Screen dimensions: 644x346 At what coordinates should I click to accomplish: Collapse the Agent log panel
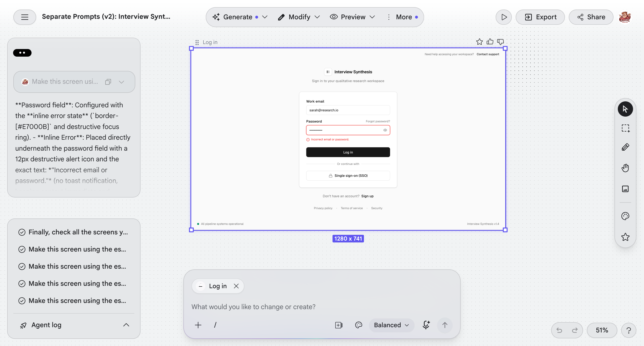click(x=126, y=325)
